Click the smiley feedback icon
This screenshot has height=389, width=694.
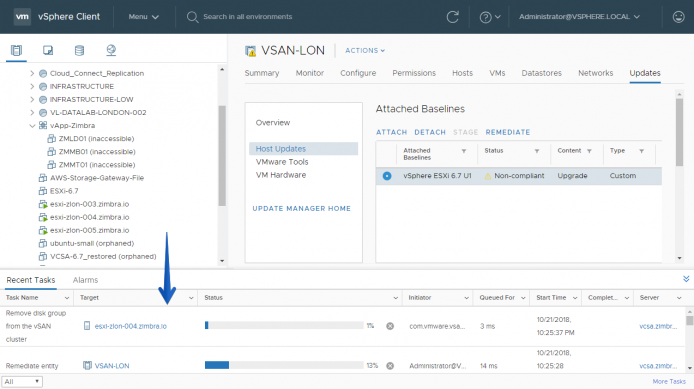pos(679,17)
